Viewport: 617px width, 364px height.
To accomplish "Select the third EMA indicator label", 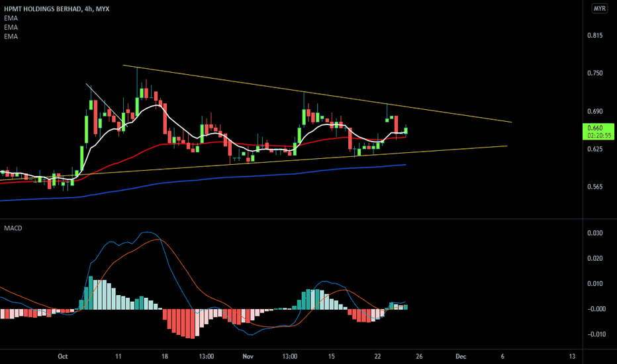I will click(x=11, y=36).
